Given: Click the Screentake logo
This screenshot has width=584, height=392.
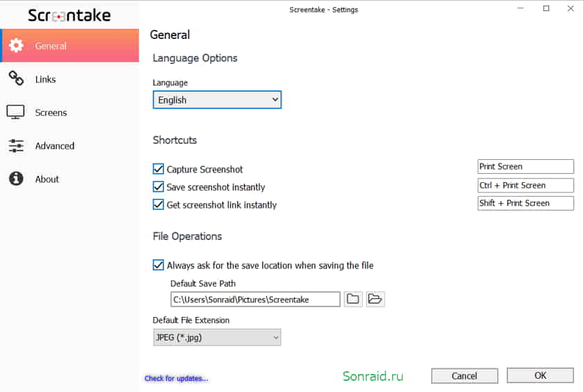Looking at the screenshot, I should tap(70, 15).
